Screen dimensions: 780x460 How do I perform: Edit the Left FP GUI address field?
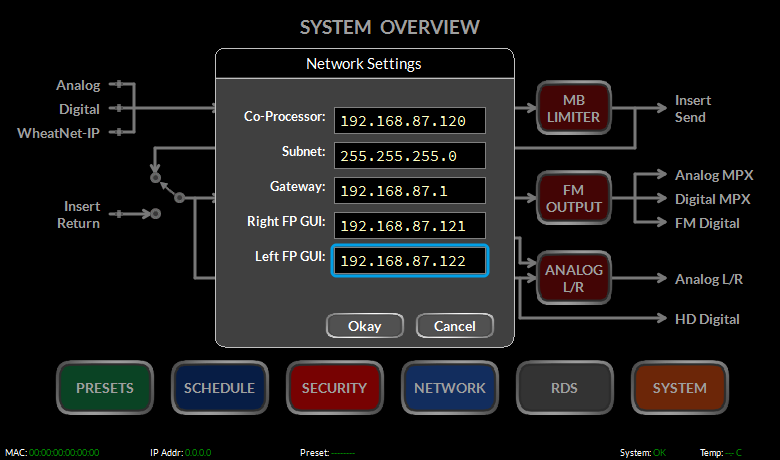coord(409,261)
